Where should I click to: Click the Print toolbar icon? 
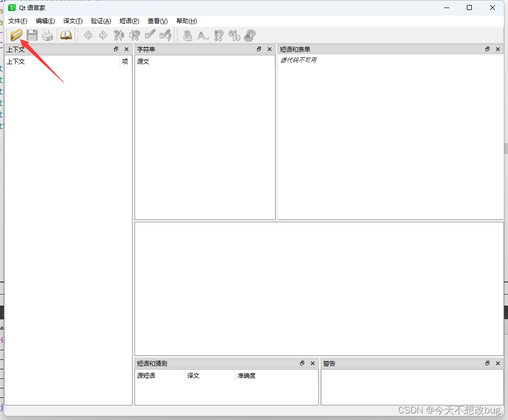(48, 35)
